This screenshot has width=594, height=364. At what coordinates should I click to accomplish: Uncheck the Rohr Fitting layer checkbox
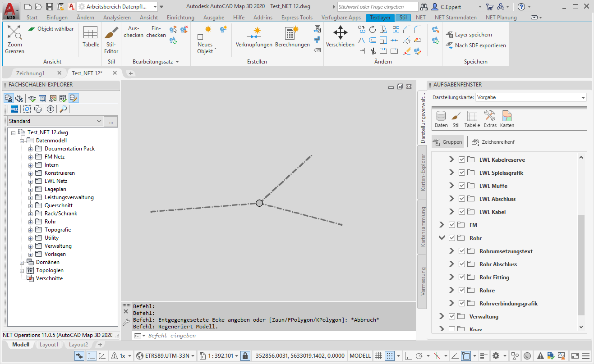coord(462,277)
